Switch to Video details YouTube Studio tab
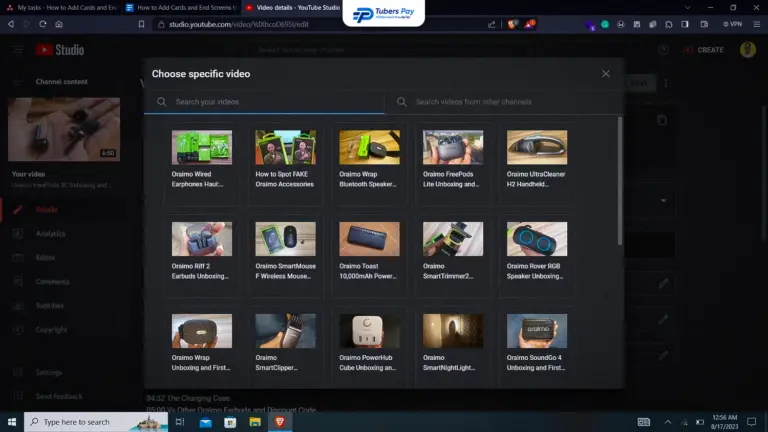Image resolution: width=768 pixels, height=432 pixels. [x=292, y=7]
